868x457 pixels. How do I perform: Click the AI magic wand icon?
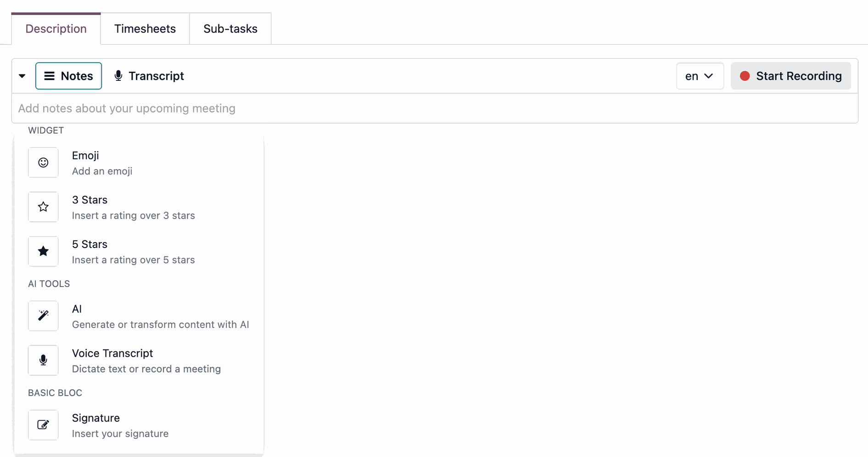(x=43, y=316)
